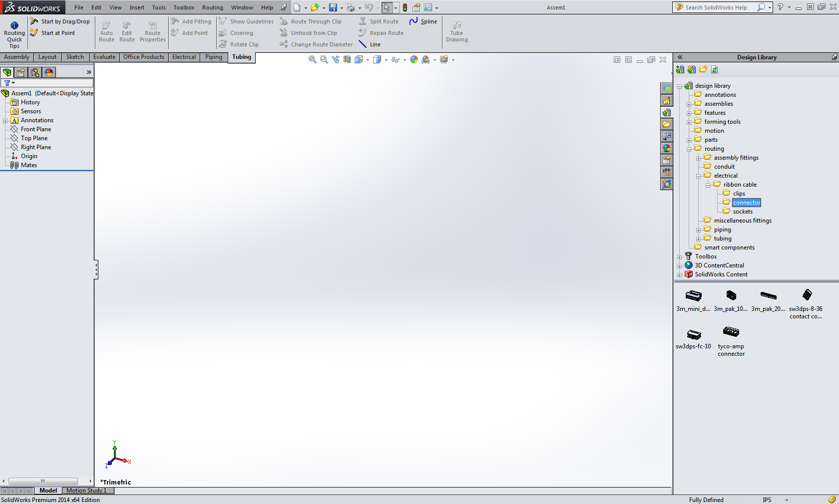
Task: Open the Routing menu
Action: click(x=213, y=7)
